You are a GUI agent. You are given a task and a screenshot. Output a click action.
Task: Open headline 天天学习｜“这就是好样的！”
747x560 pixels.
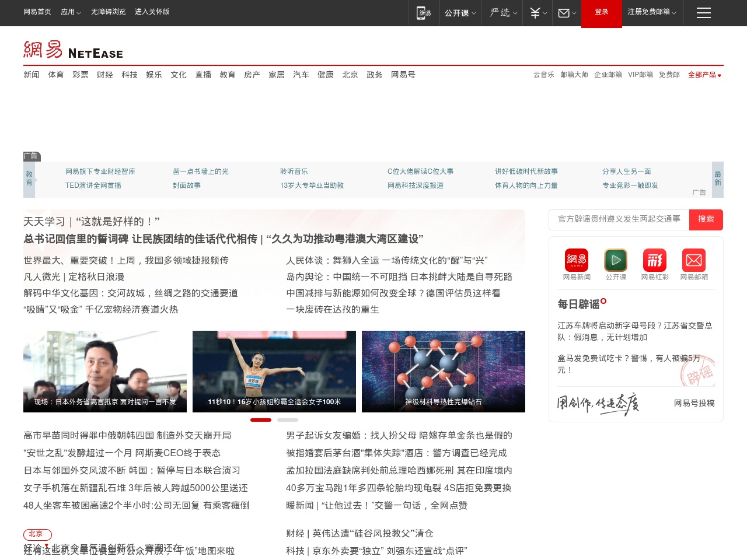(x=92, y=222)
